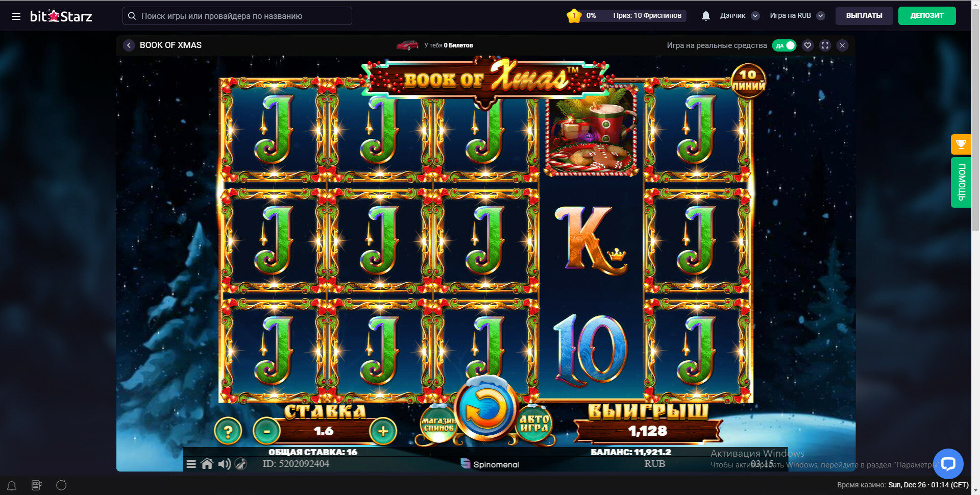Image resolution: width=980 pixels, height=495 pixels.
Task: Expand the Дэнчик account dropdown
Action: pyautogui.click(x=755, y=16)
